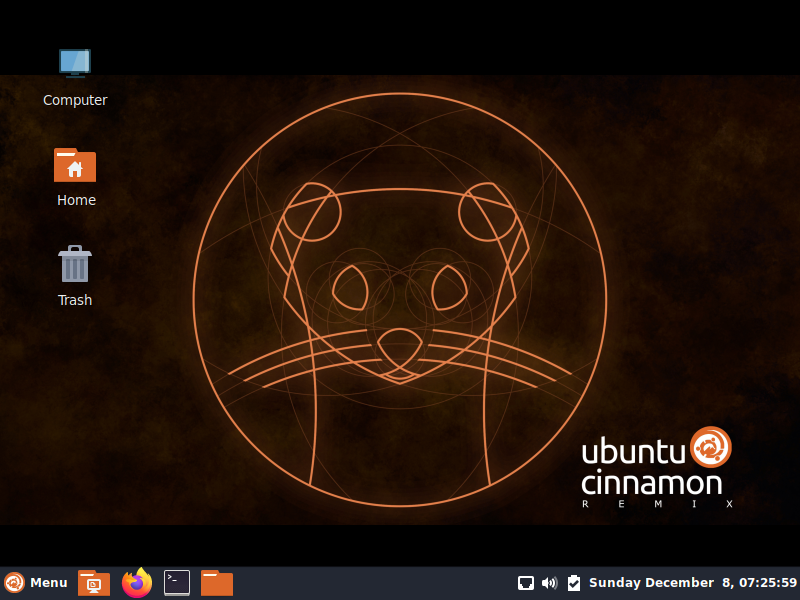Click the 'Trash' icon label
The height and width of the screenshot is (600, 800).
tap(75, 300)
